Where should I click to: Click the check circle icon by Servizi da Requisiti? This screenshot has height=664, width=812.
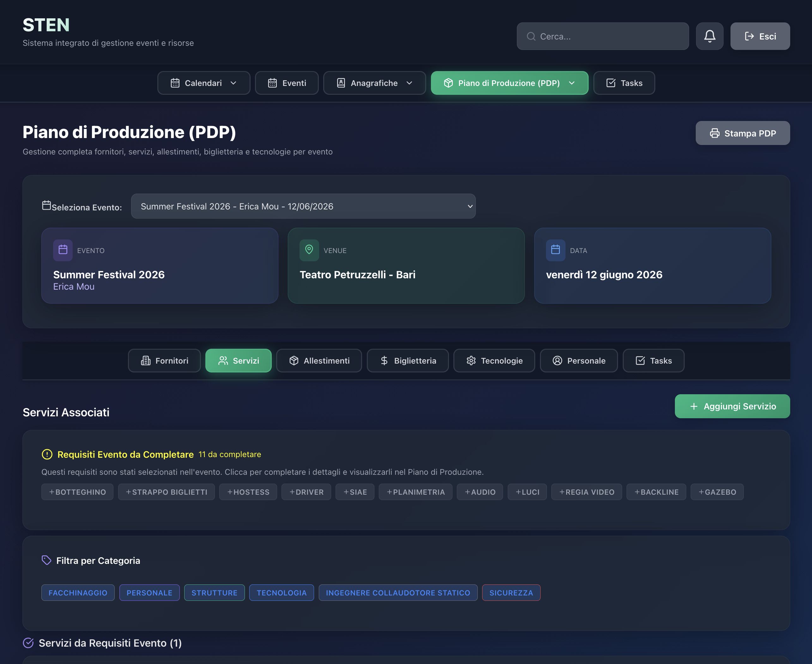pos(28,643)
